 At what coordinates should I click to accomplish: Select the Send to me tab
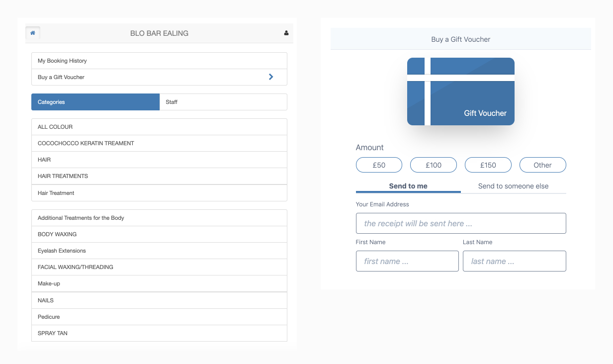[x=408, y=186]
